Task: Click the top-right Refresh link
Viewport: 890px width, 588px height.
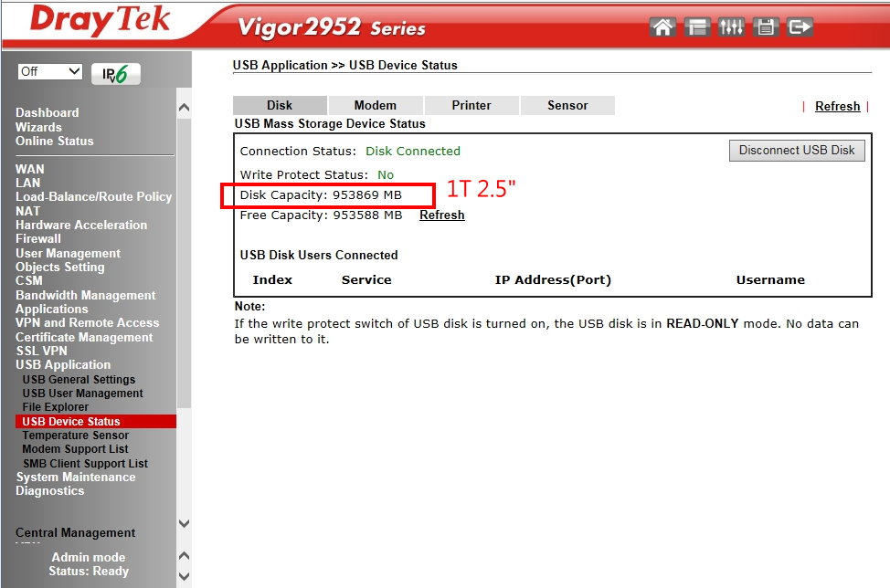Action: click(x=837, y=106)
